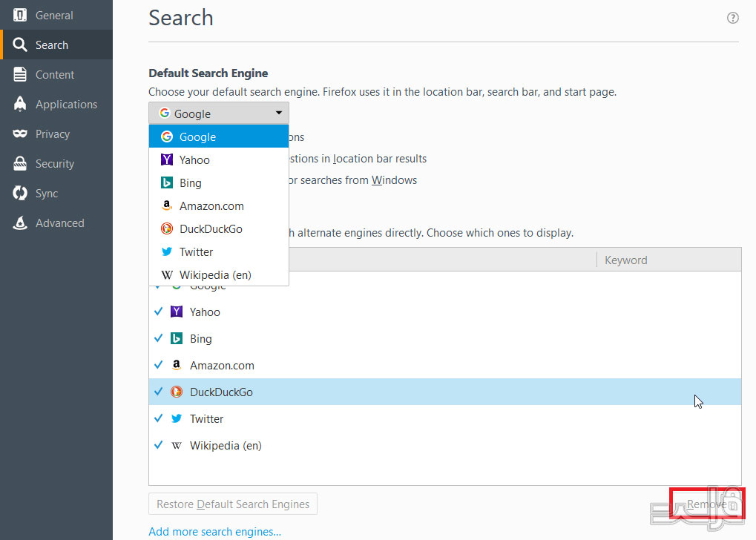Click the DuckDuckGo icon in engines table
This screenshot has width=756, height=540.
(177, 392)
